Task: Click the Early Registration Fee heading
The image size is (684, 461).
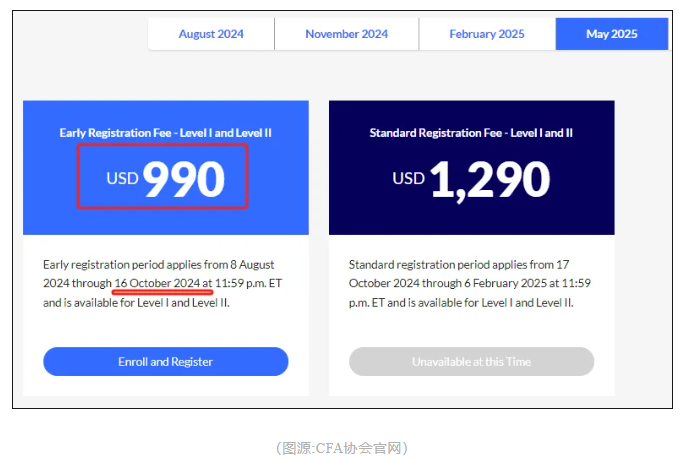Action: pyautogui.click(x=166, y=132)
